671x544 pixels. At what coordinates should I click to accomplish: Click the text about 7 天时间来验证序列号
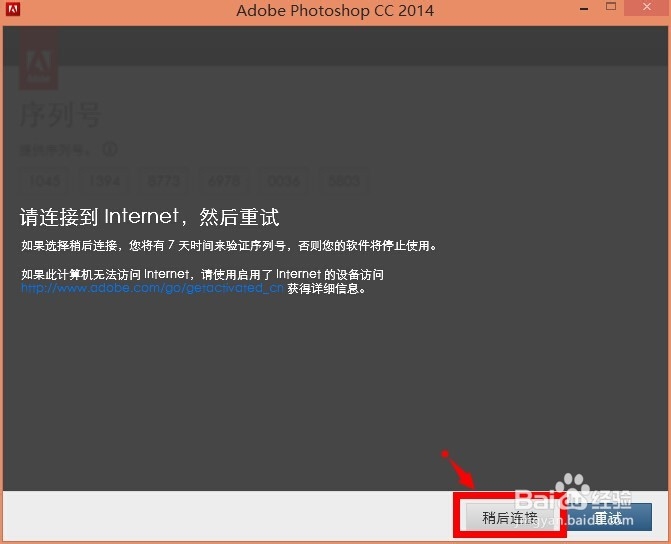pos(229,246)
